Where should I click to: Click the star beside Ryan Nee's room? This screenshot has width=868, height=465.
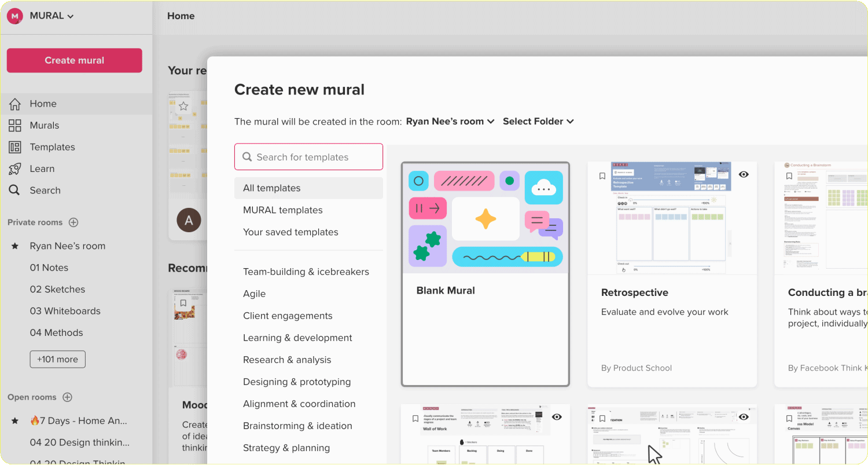(x=15, y=246)
